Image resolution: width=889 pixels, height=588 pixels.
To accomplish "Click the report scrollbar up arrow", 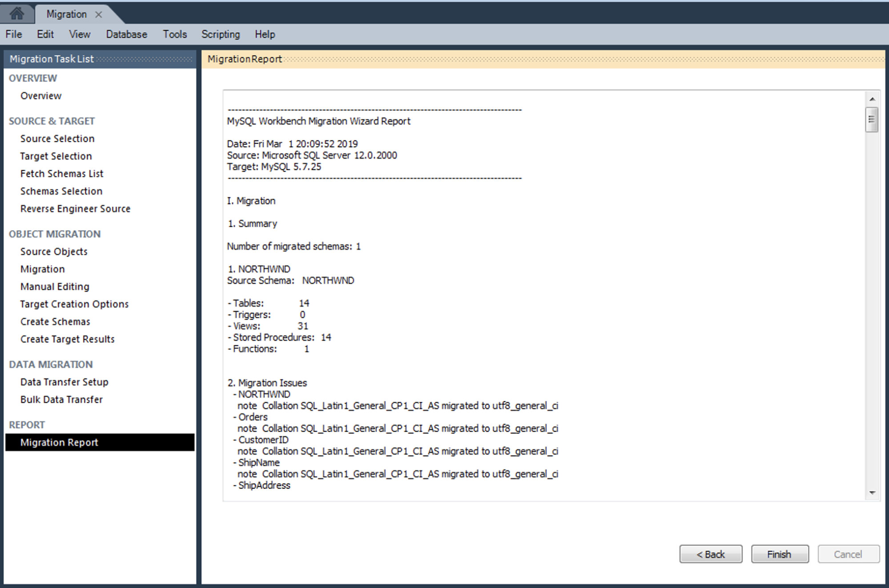I will click(872, 99).
